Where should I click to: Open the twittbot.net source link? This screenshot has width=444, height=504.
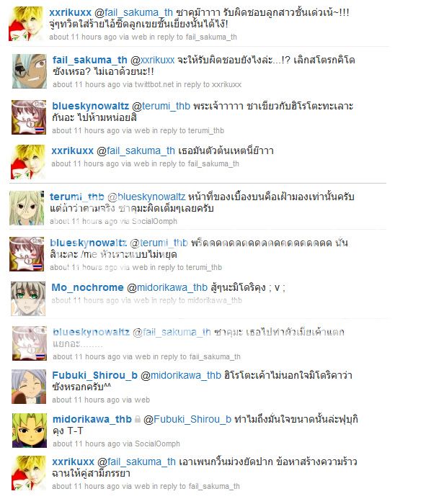click(154, 84)
